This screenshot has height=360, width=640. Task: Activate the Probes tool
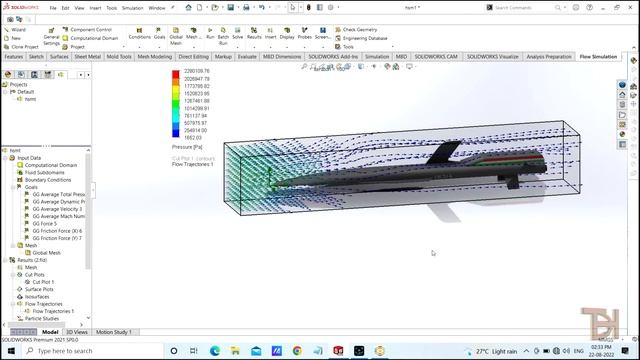pos(304,33)
